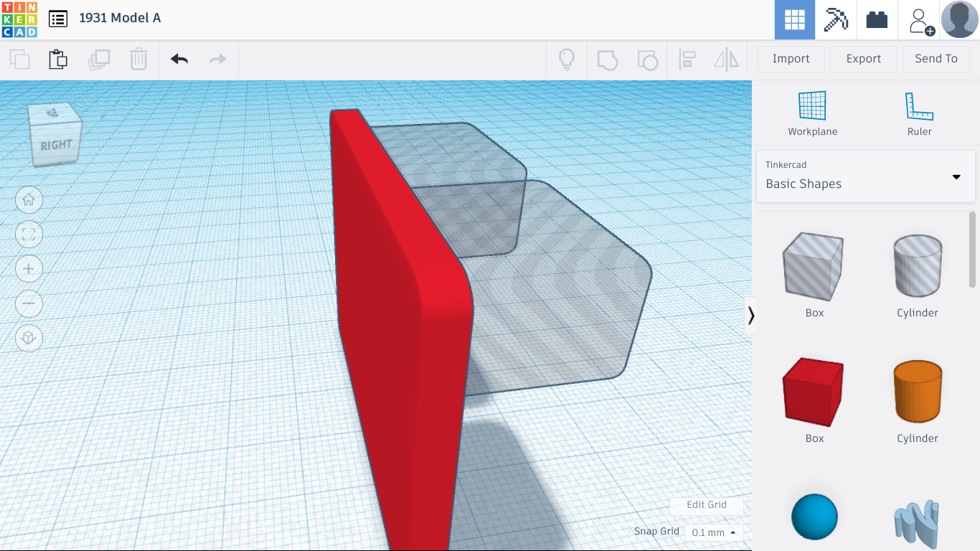This screenshot has width=980, height=551.
Task: Add a Ruler to the scene
Action: pos(919,113)
